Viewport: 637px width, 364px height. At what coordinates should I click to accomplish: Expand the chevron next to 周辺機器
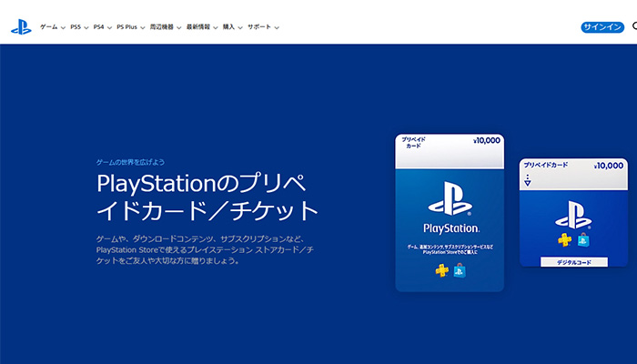(178, 27)
